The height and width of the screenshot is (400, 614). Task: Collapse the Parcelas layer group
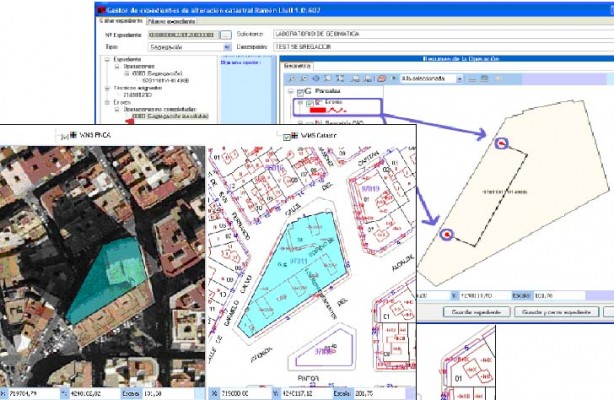pos(291,91)
